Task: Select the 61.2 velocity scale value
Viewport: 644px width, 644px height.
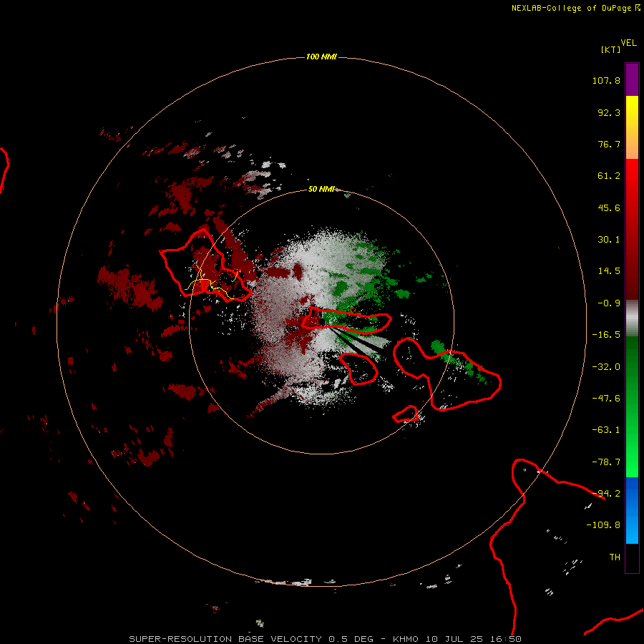Action: (x=609, y=176)
